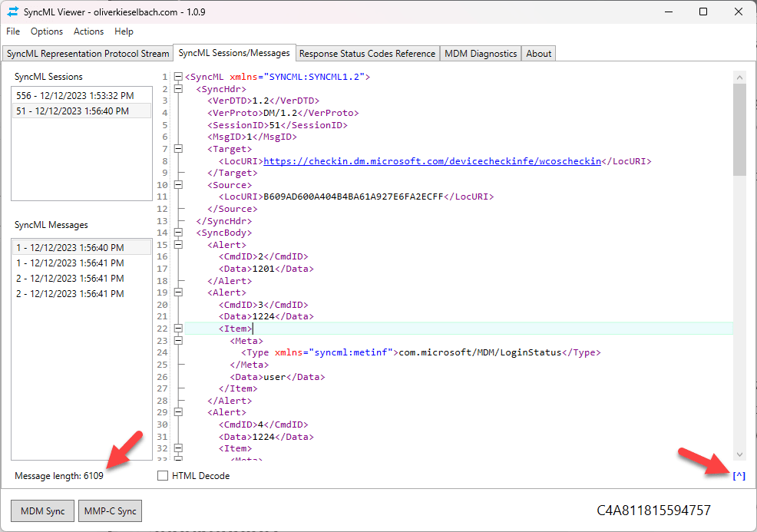Enable the HTML Decode checkbox
The width and height of the screenshot is (757, 532).
click(163, 475)
